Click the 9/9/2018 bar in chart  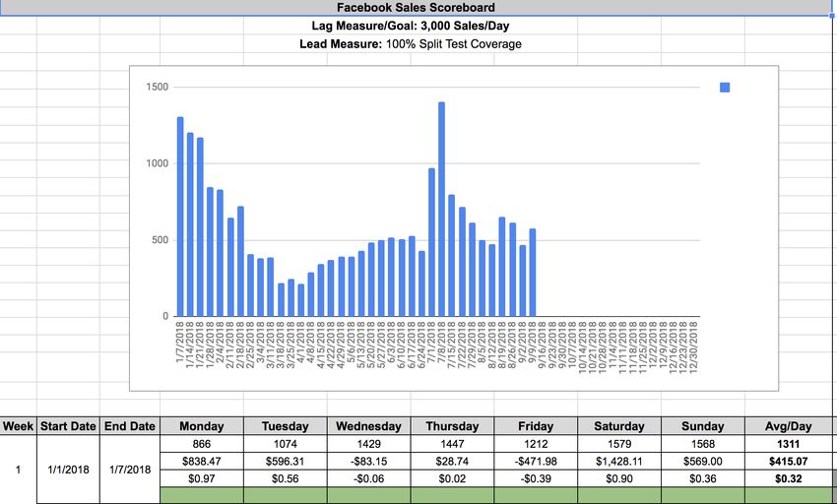532,273
